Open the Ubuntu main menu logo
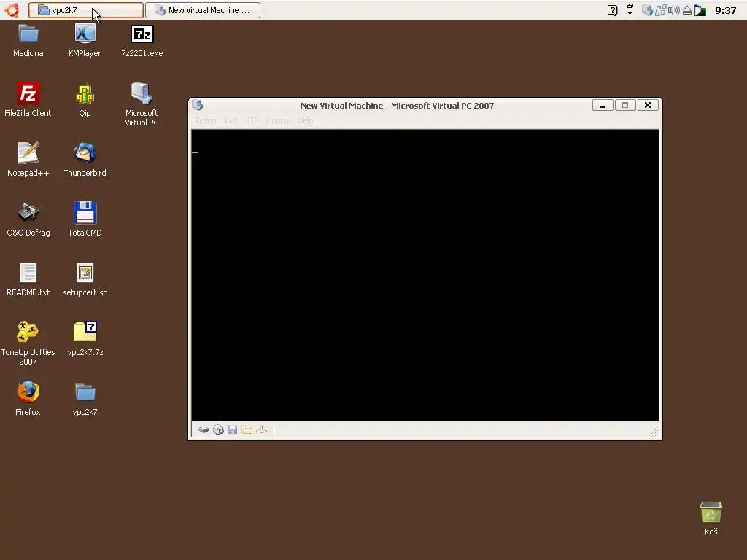This screenshot has width=747, height=560. [12, 10]
